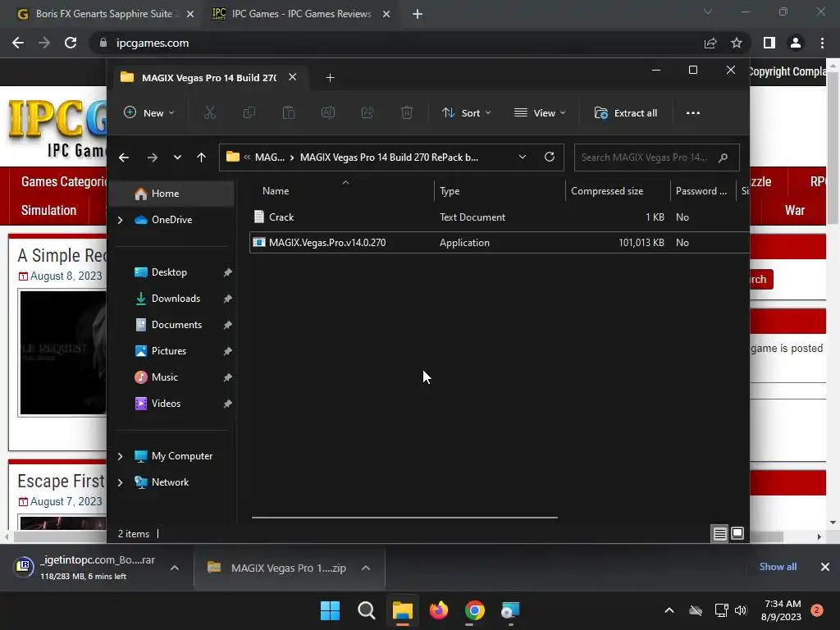Click War category on IPC Games page
Viewport: 840px width, 630px height.
pos(794,210)
